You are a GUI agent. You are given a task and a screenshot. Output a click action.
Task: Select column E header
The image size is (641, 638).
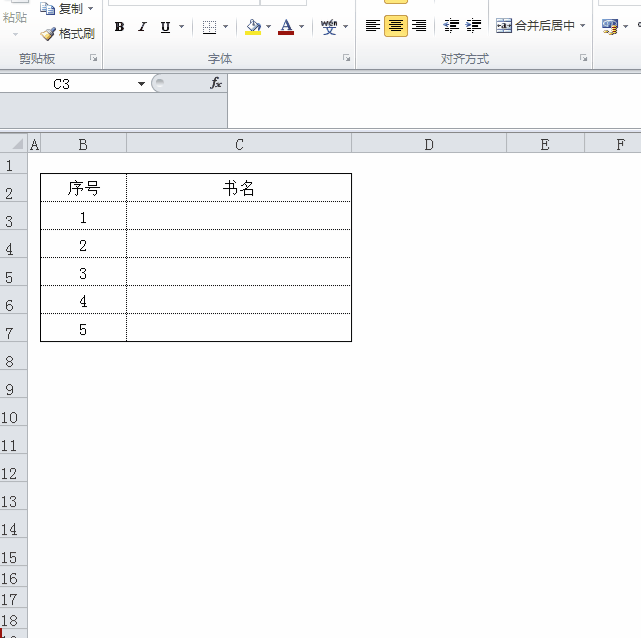coord(545,144)
